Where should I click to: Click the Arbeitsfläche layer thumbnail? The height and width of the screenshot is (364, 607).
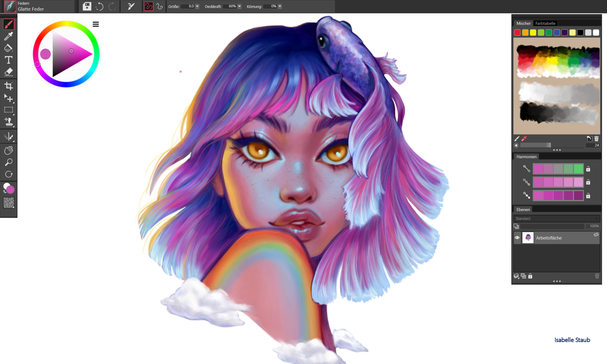tap(528, 238)
